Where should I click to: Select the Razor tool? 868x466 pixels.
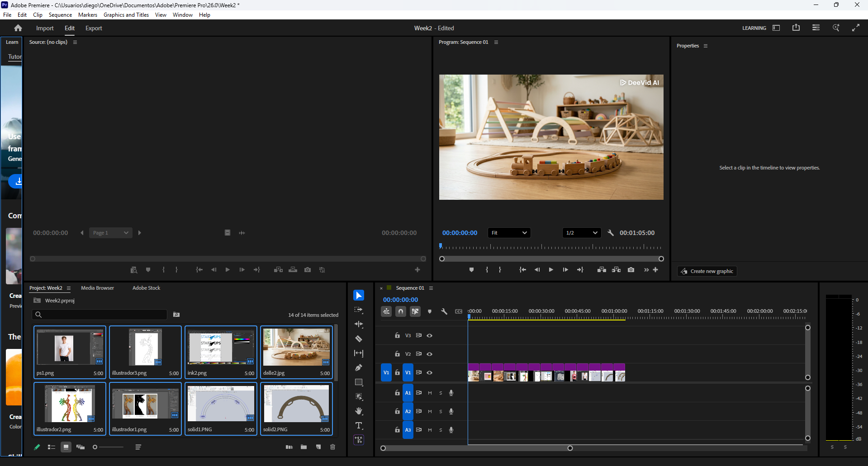click(x=359, y=339)
